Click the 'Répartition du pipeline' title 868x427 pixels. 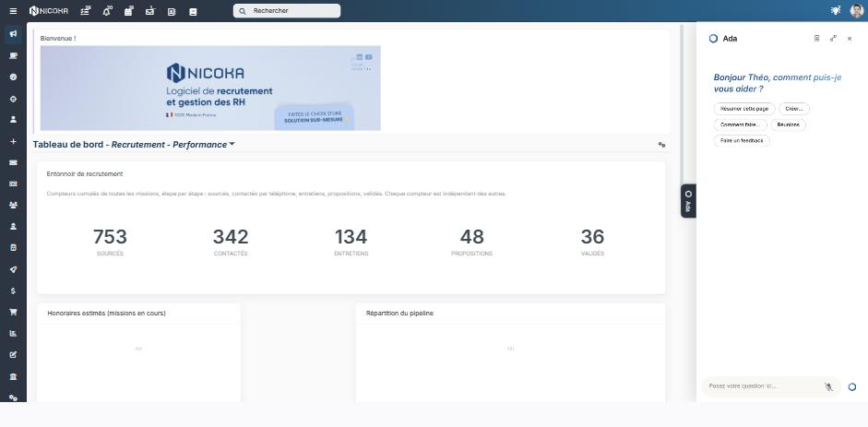[399, 314]
